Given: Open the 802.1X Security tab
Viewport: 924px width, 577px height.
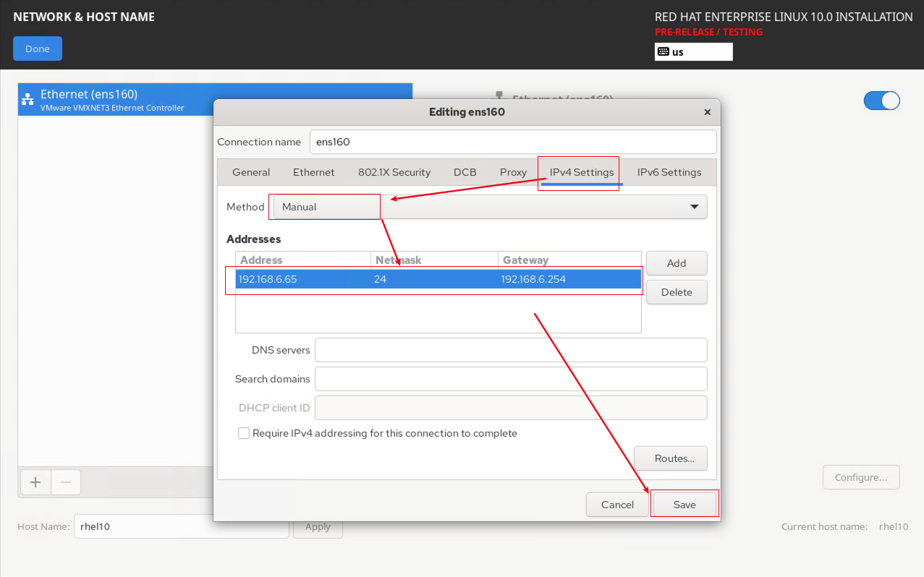Looking at the screenshot, I should tap(394, 172).
